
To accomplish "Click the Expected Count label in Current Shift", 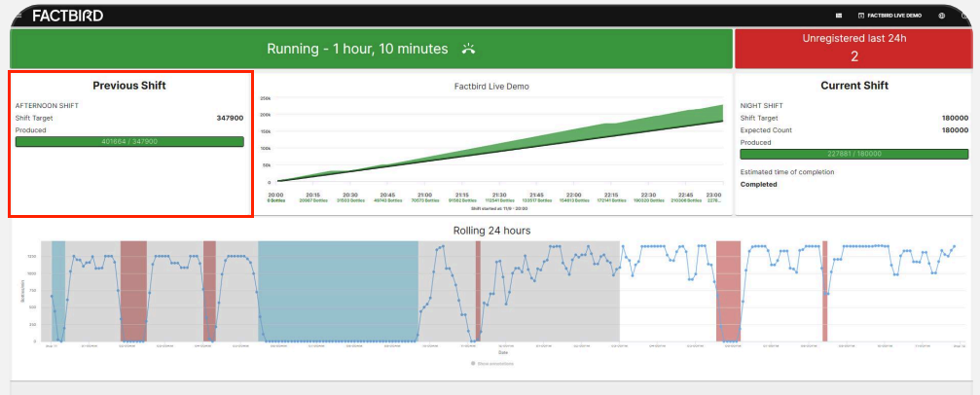I will (x=766, y=130).
